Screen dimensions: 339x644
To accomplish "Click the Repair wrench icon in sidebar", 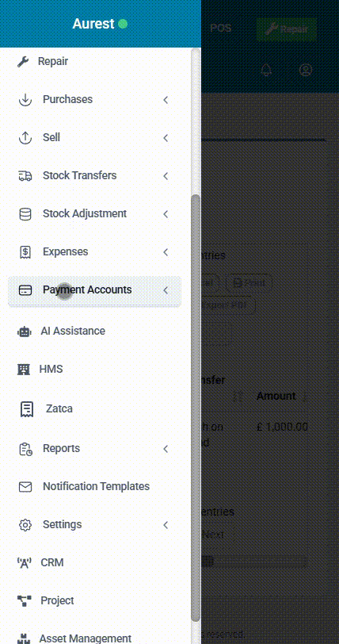I will coord(23,62).
